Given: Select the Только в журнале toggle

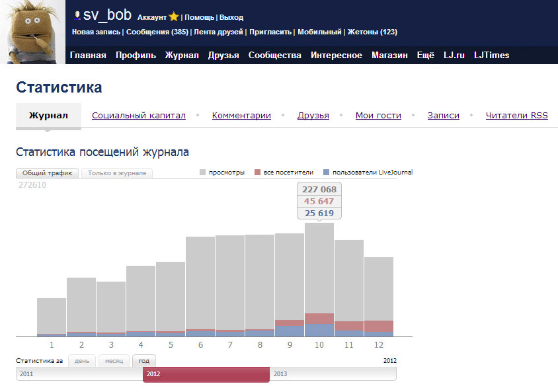Looking at the screenshot, I should point(117,173).
